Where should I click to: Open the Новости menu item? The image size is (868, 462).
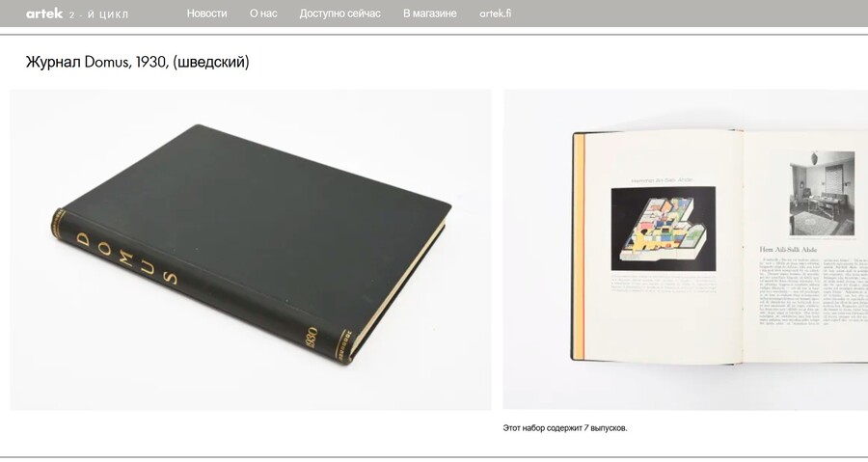(206, 14)
